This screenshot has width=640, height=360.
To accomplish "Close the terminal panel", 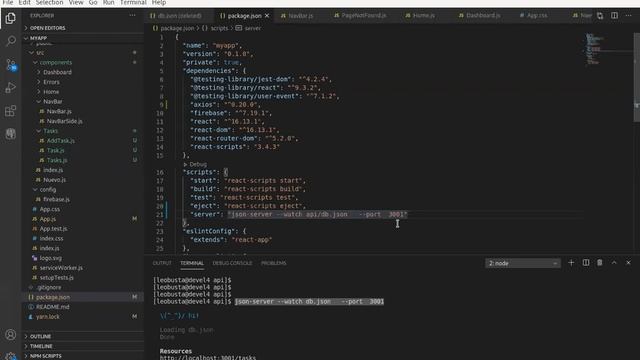I will (628, 263).
